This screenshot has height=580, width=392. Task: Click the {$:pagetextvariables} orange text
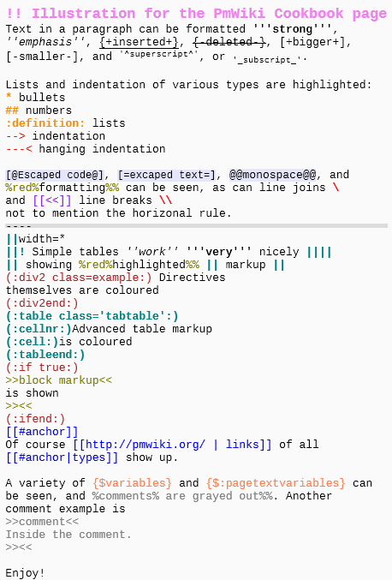(276, 482)
